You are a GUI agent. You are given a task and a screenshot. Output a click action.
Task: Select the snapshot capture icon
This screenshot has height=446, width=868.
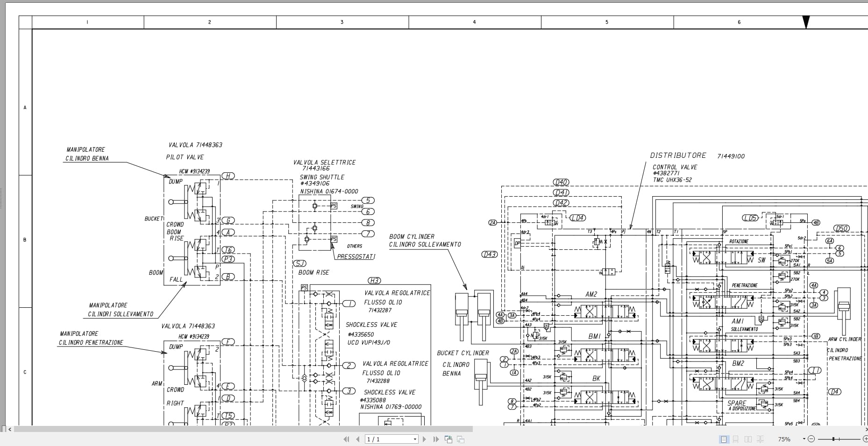pyautogui.click(x=448, y=439)
